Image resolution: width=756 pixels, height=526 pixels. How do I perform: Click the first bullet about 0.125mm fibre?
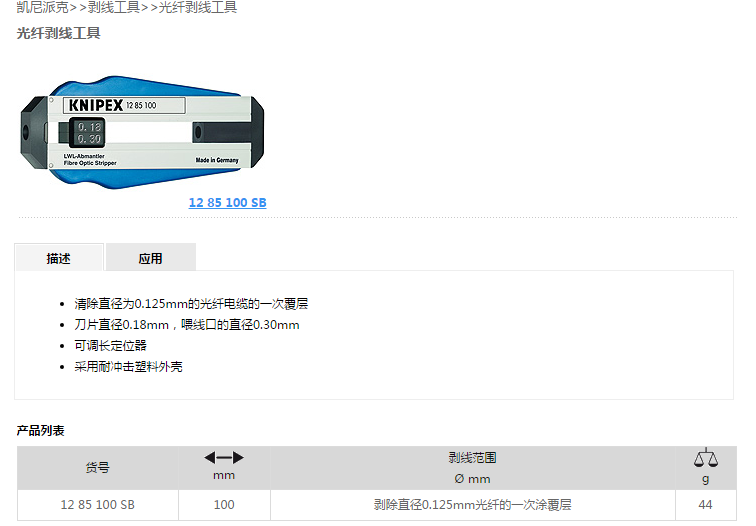(x=191, y=304)
